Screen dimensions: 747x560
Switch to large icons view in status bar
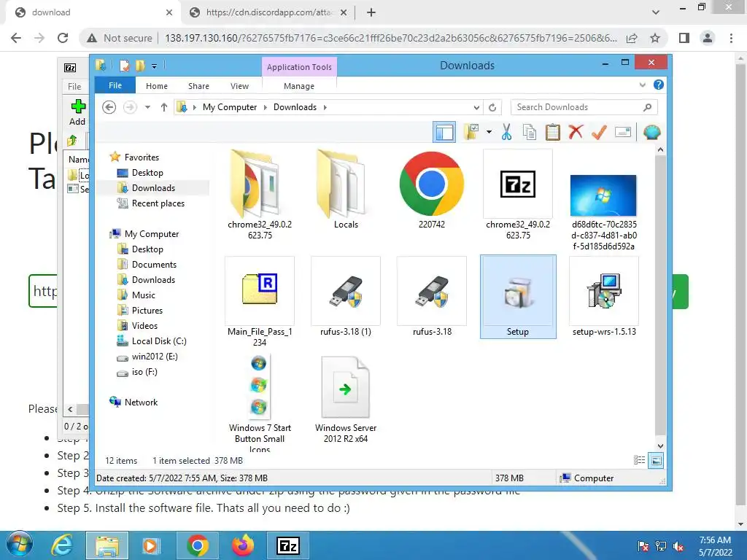point(656,460)
